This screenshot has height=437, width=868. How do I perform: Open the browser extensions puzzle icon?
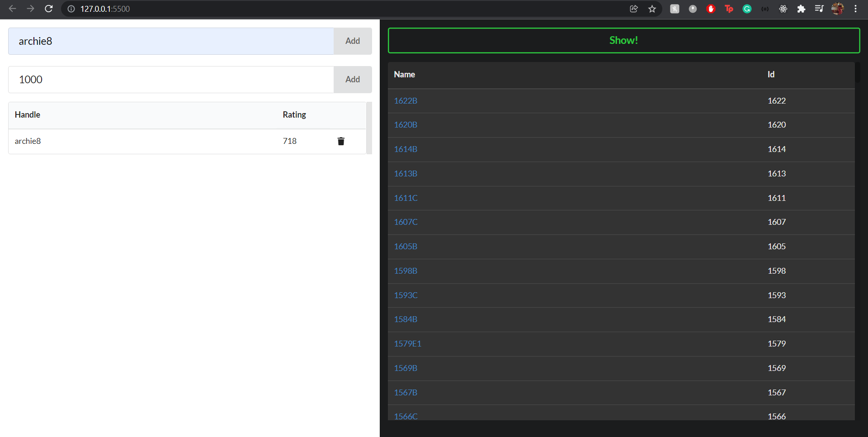tap(802, 9)
